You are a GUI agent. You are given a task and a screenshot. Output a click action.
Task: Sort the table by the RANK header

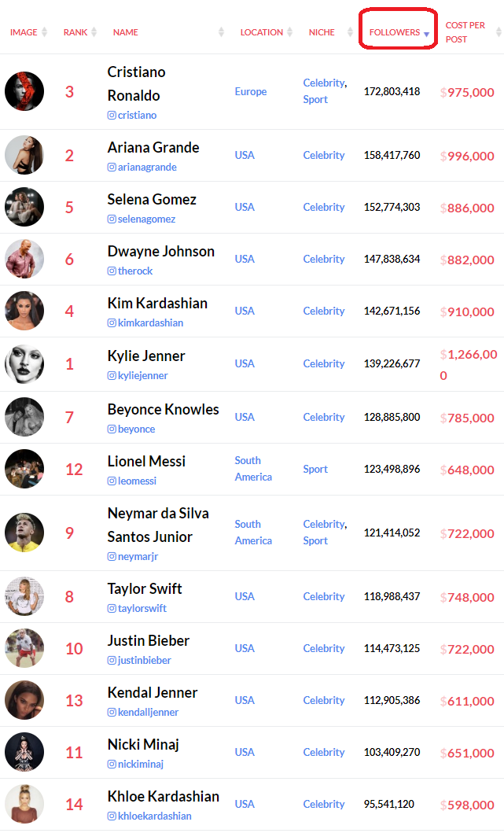tap(75, 32)
